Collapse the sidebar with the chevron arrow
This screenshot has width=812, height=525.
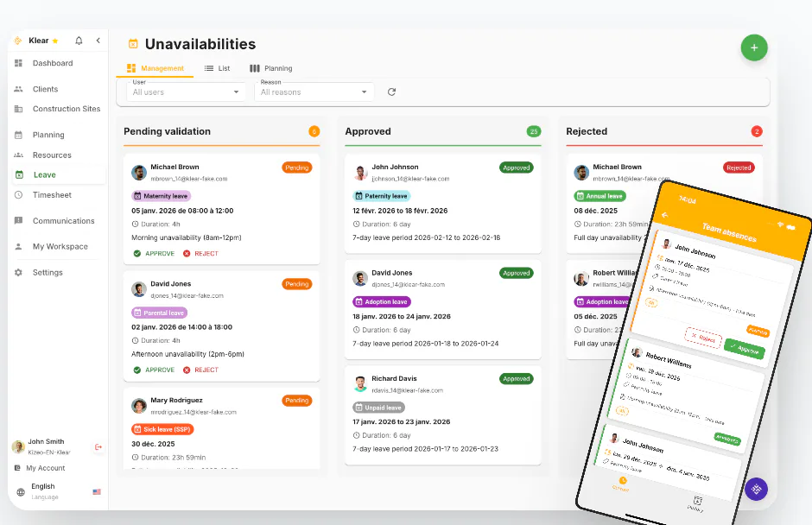coord(98,41)
